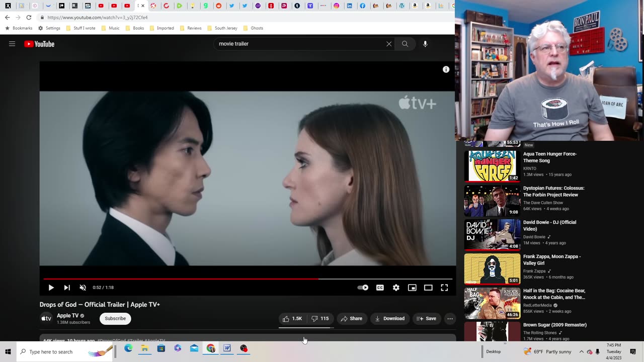
Task: Open Bookmarks star in bookmarks bar
Action: point(19,28)
